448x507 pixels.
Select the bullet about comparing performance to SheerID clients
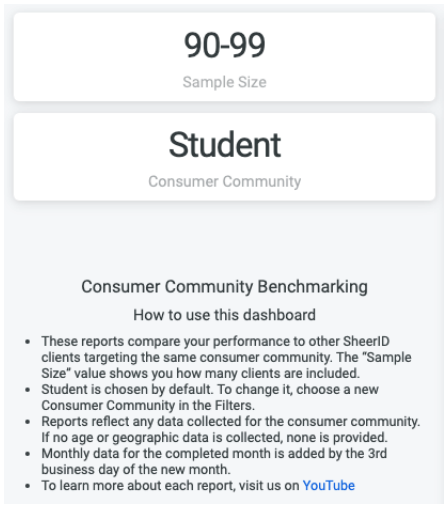[x=227, y=357]
